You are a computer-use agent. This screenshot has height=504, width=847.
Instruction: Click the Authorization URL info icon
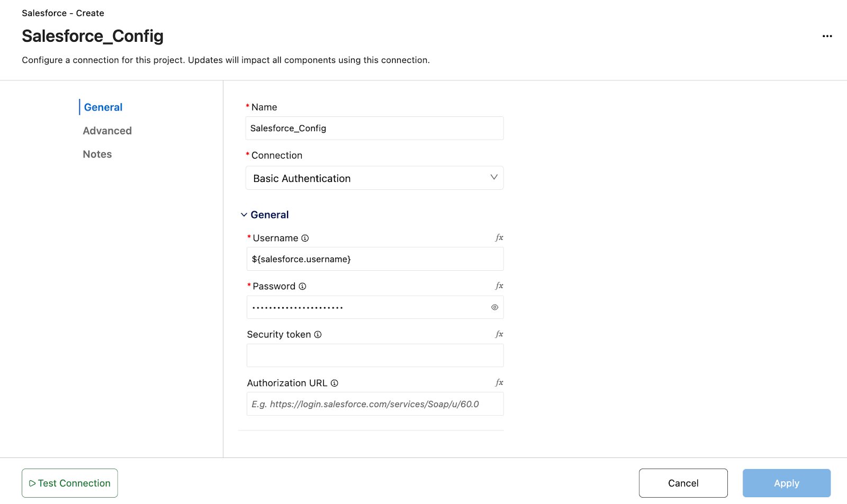334,383
